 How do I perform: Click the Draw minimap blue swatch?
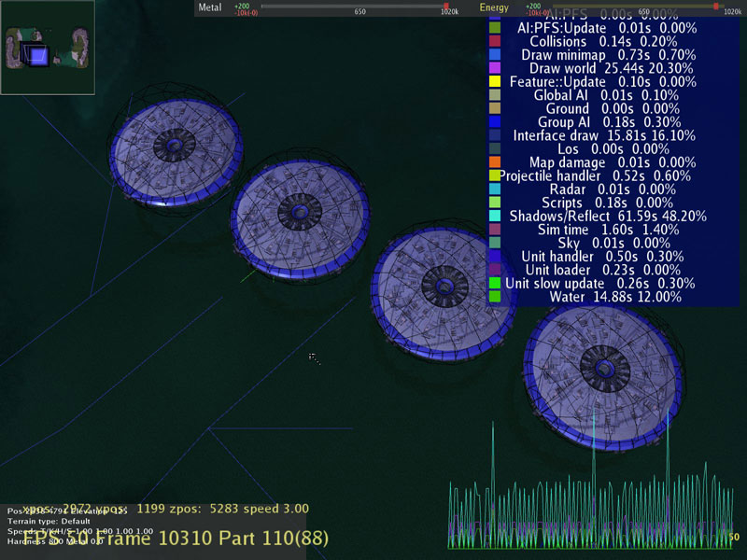[495, 54]
